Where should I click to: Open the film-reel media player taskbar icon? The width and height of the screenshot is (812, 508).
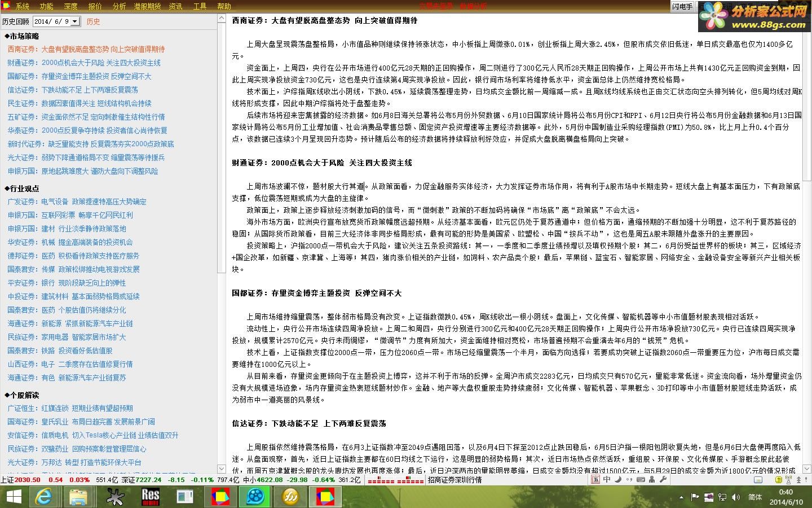(x=254, y=497)
